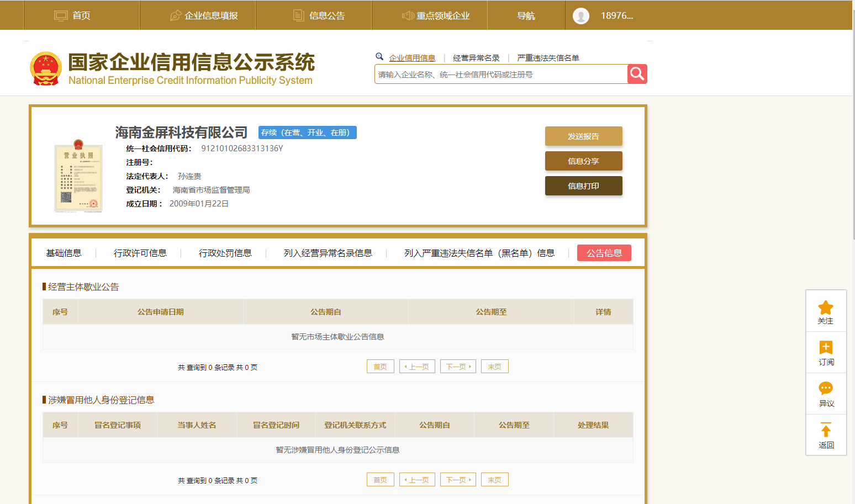The image size is (855, 504).
Task: Click the user avatar icon
Action: [x=580, y=16]
